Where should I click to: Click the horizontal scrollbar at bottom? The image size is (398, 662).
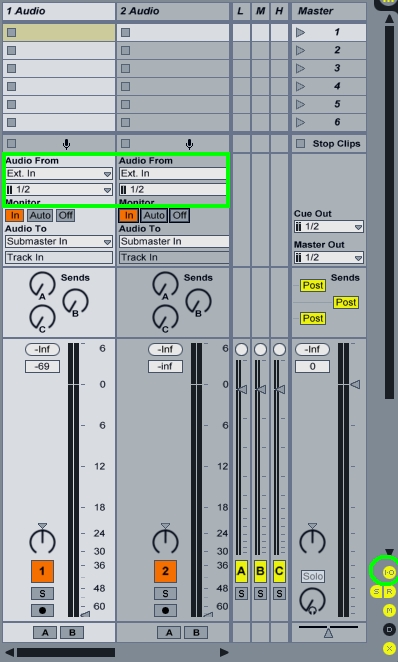[x=66, y=653]
